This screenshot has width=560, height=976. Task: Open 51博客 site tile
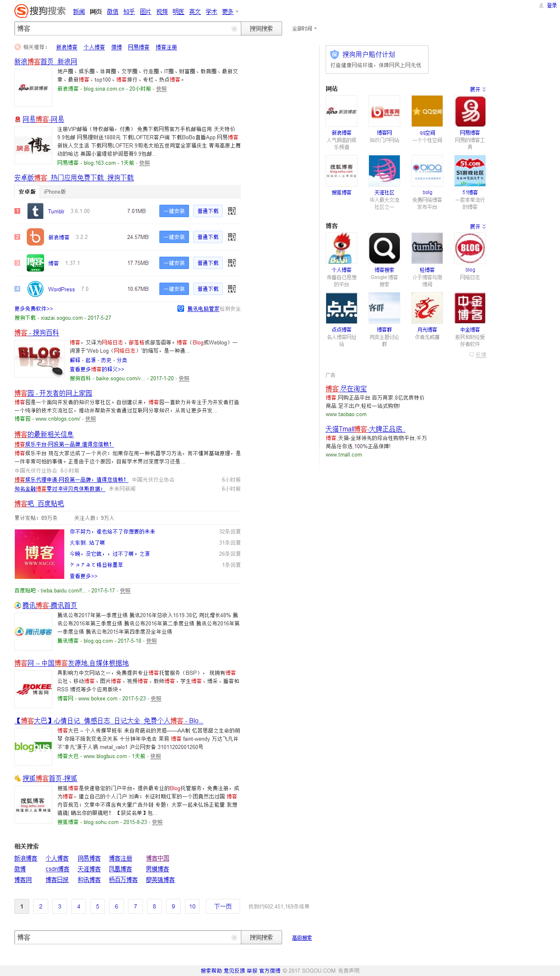(x=470, y=171)
